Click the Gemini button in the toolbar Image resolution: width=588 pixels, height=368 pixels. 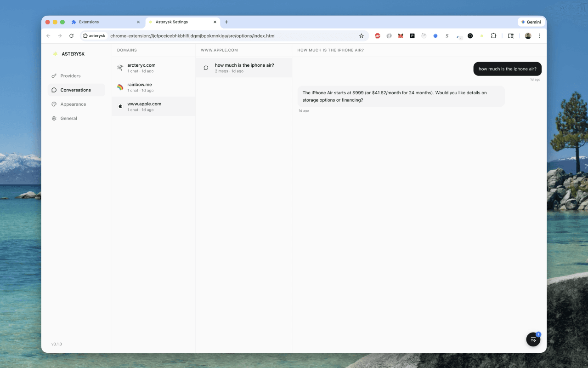click(x=531, y=22)
